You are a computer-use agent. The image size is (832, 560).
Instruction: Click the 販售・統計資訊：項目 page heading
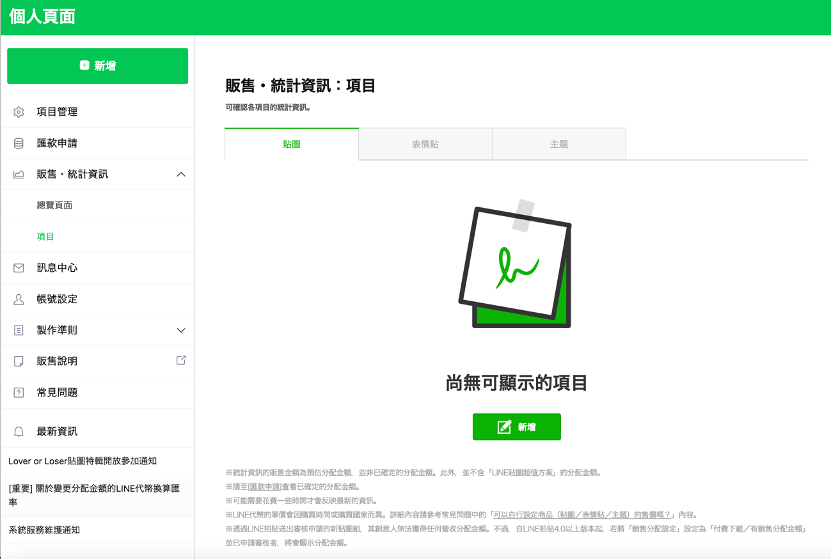click(x=300, y=85)
